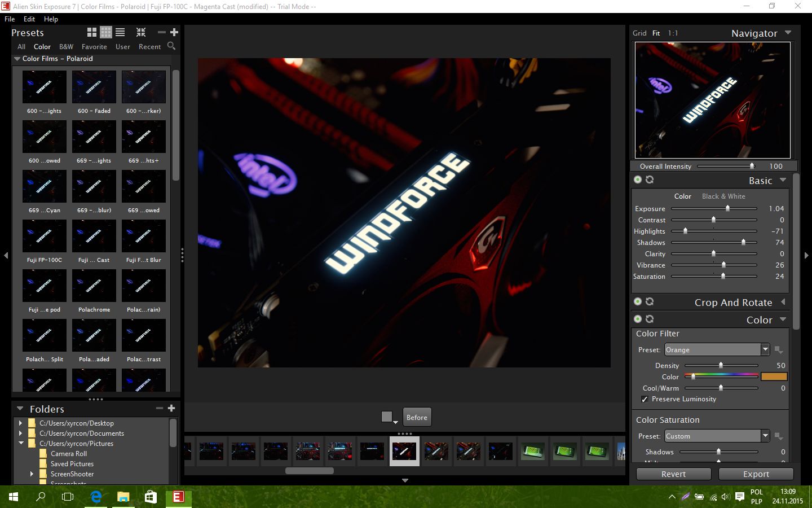Select Black & White mode in Basic

(723, 196)
